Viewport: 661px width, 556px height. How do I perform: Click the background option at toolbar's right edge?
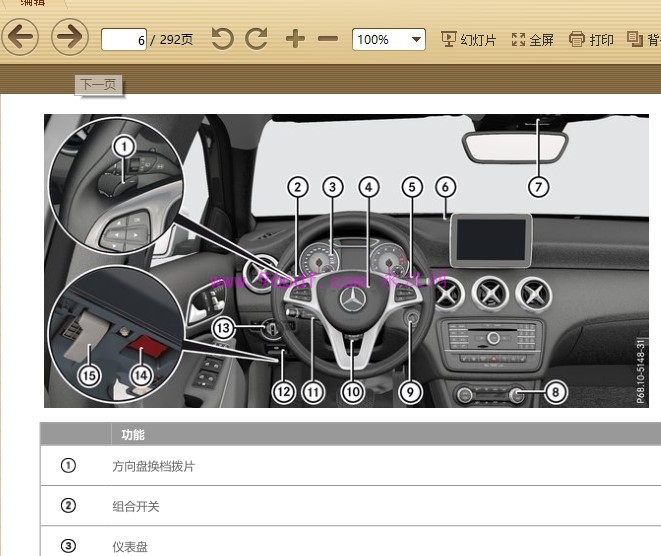point(643,40)
